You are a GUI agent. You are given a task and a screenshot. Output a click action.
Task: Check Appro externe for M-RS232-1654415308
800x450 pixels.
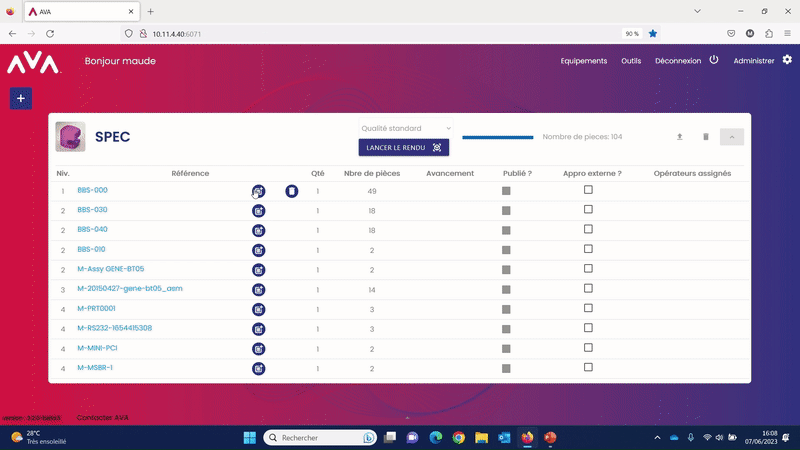coord(588,328)
